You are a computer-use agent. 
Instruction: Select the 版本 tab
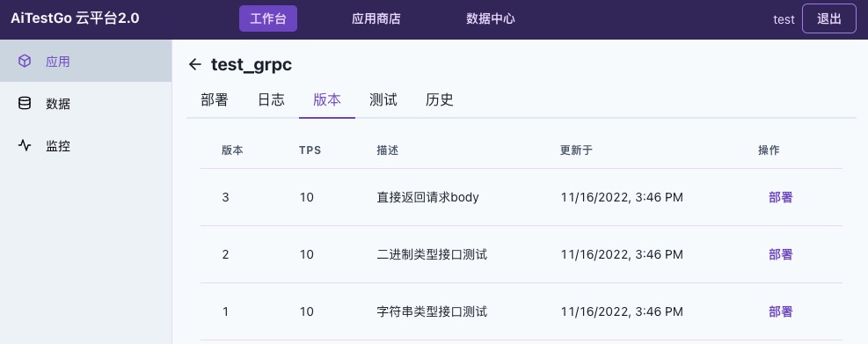click(326, 99)
